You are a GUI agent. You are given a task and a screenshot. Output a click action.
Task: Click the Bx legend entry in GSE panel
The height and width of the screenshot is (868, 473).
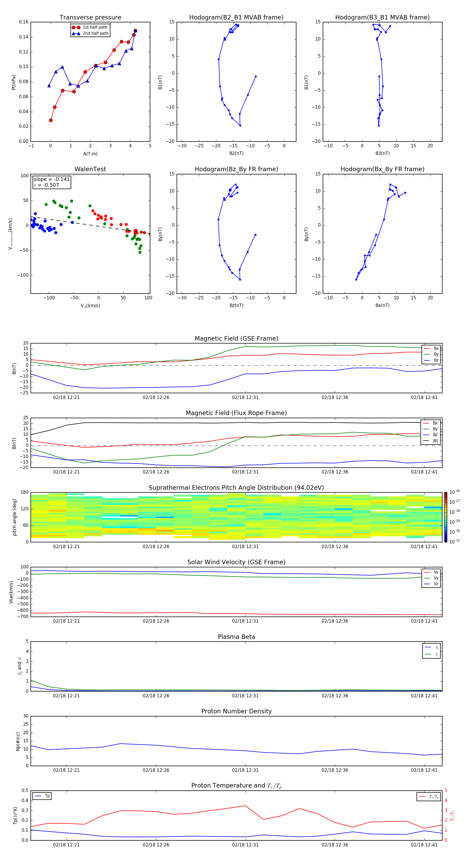click(431, 349)
